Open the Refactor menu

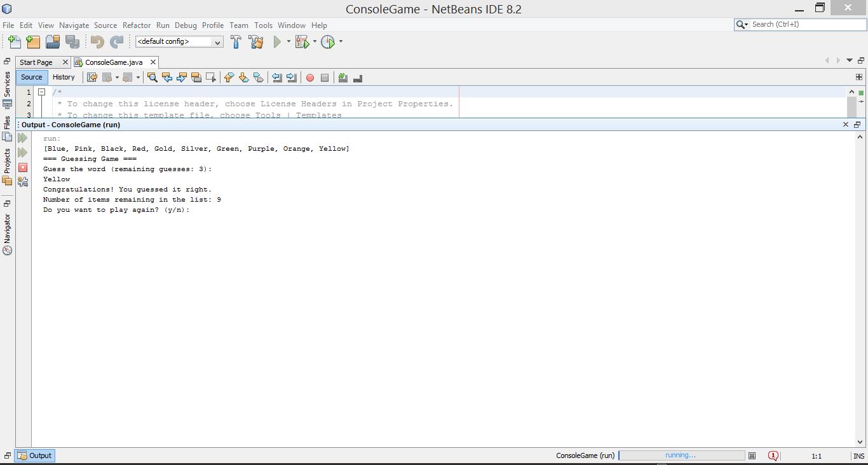[137, 25]
